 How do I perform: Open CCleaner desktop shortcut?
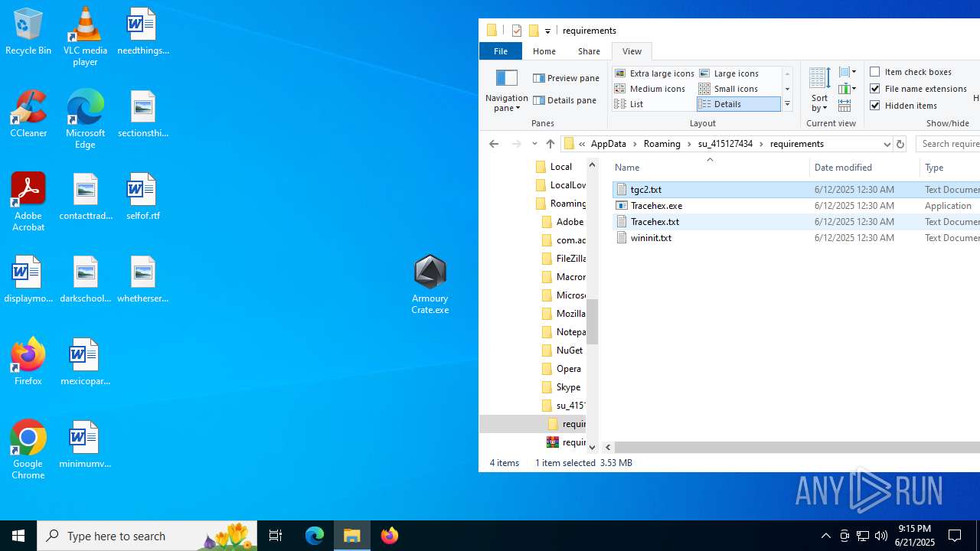click(28, 115)
